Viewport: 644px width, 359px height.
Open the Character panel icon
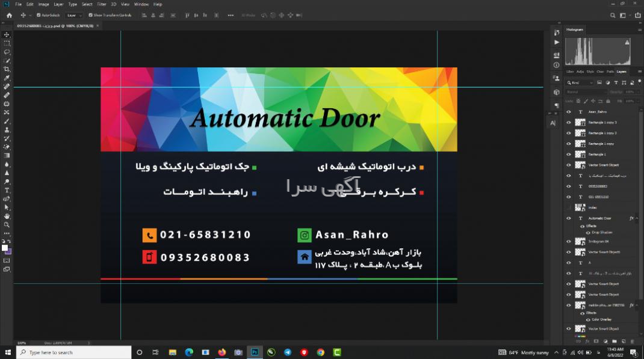point(553,123)
